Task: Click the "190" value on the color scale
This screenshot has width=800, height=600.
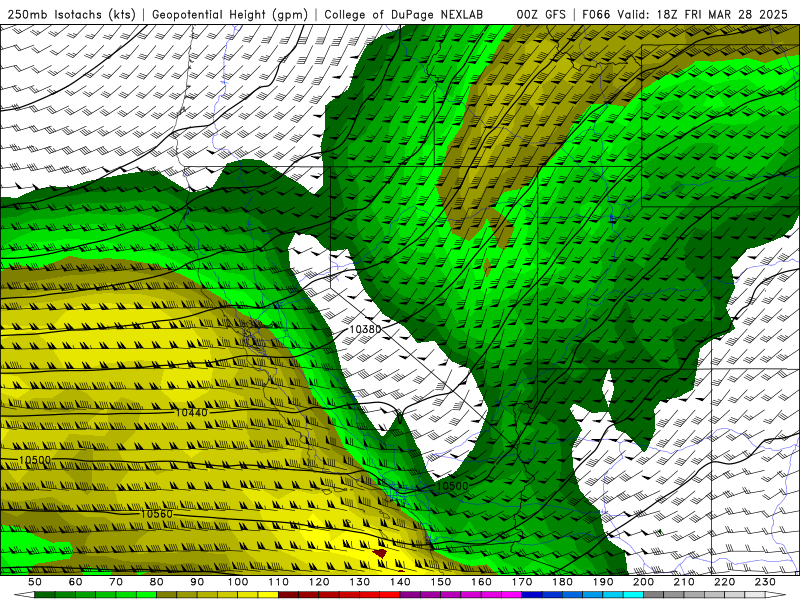Action: click(603, 582)
